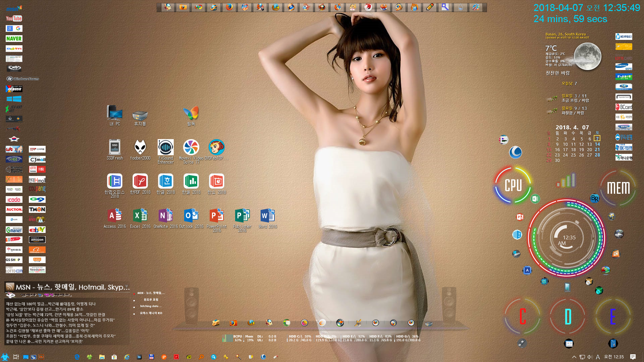The image size is (644, 362).
Task: Open the AUCTION shopping shortcut
Action: pyautogui.click(x=14, y=209)
